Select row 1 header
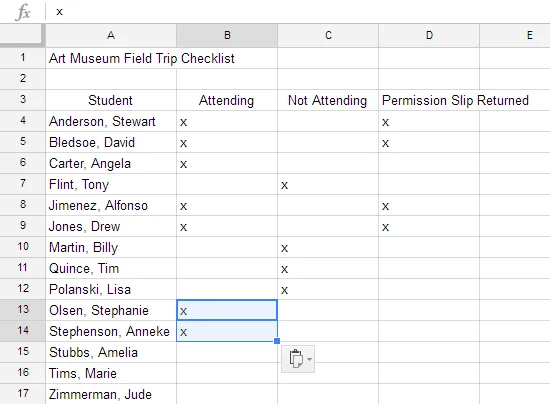The width and height of the screenshot is (550, 404). [x=22, y=58]
